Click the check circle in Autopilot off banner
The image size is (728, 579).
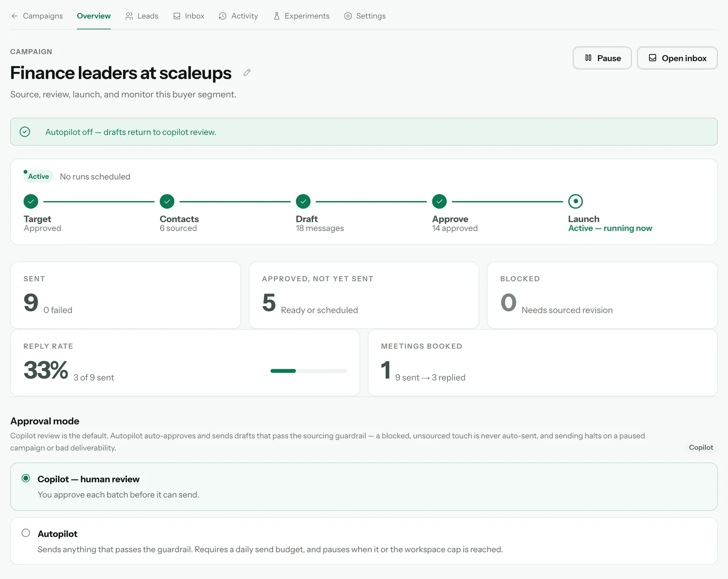tap(25, 132)
